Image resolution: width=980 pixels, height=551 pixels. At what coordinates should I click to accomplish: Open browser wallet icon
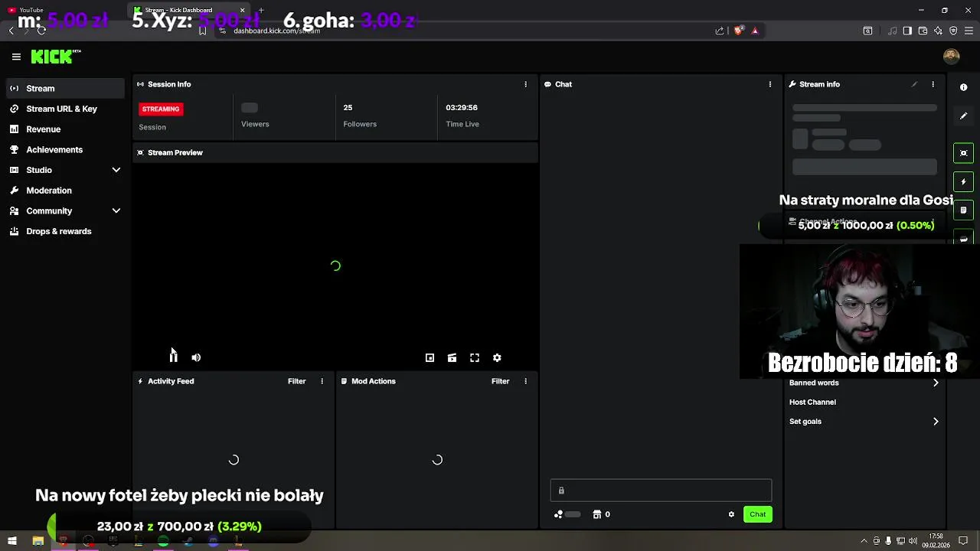tap(923, 31)
